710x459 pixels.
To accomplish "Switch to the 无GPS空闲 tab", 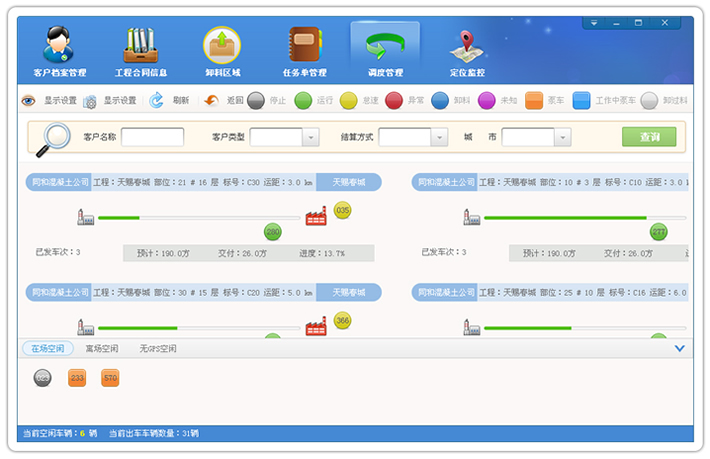I will tap(158, 349).
